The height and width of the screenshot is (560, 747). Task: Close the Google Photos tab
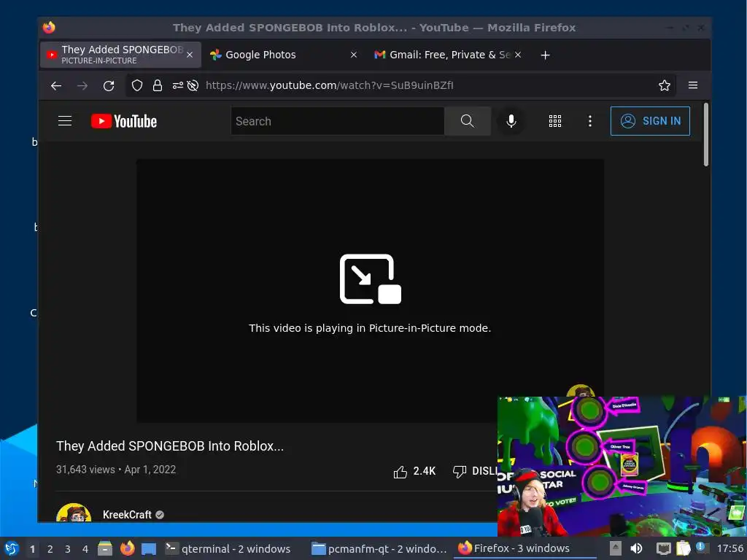tap(354, 55)
